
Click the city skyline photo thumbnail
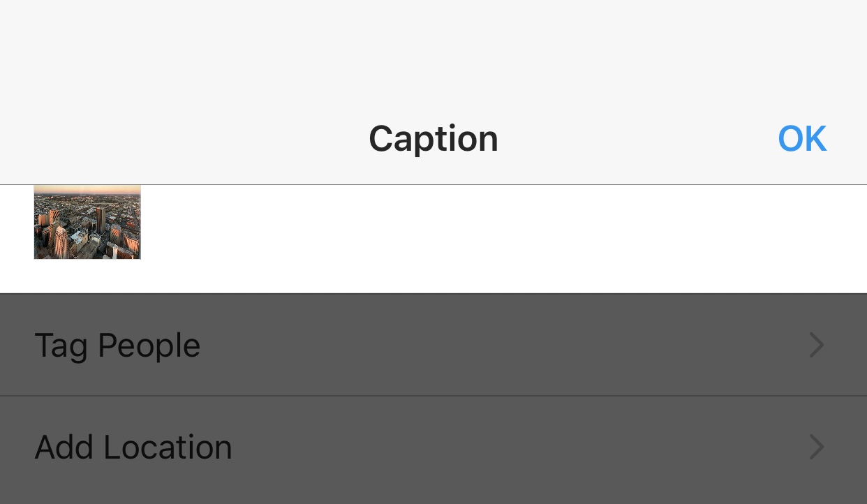(x=87, y=222)
